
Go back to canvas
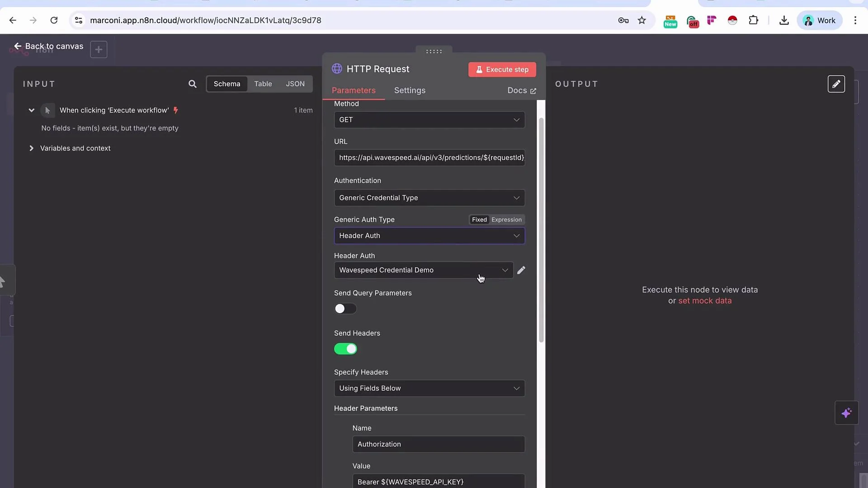48,46
